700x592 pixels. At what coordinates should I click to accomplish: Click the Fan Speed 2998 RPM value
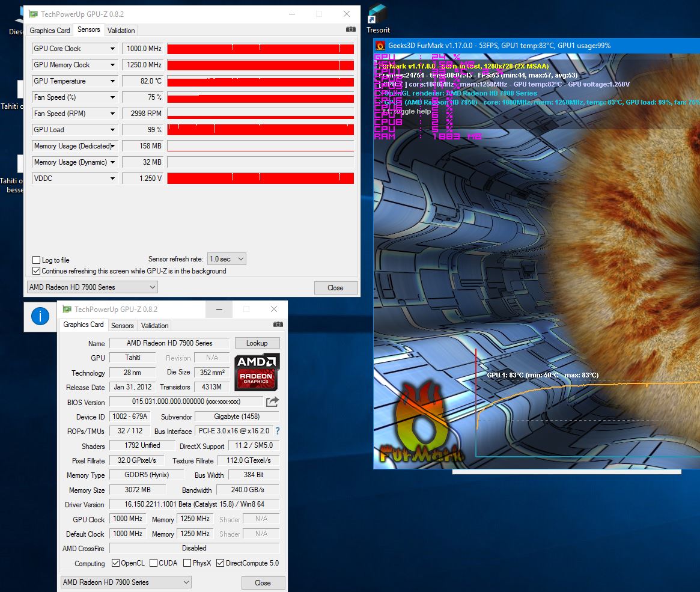143,114
